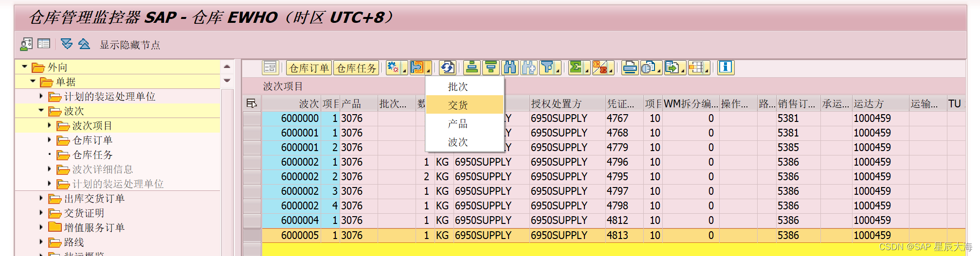Click wave number cell 6000005
Image resolution: width=980 pixels, height=256 pixels.
point(291,235)
